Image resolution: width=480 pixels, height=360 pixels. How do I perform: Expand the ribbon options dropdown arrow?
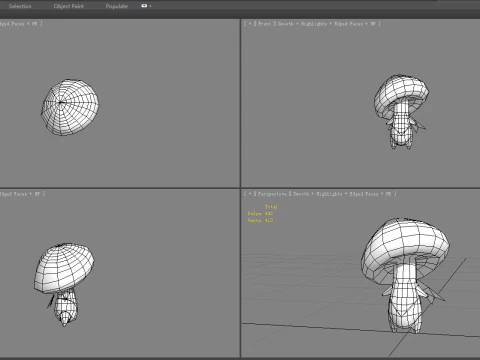pyautogui.click(x=150, y=6)
